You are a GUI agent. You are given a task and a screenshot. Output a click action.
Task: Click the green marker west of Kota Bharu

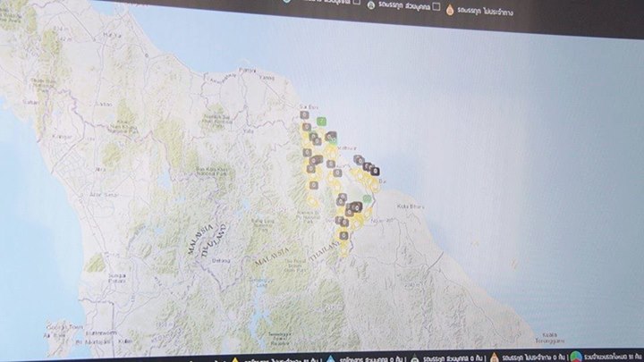point(368,198)
